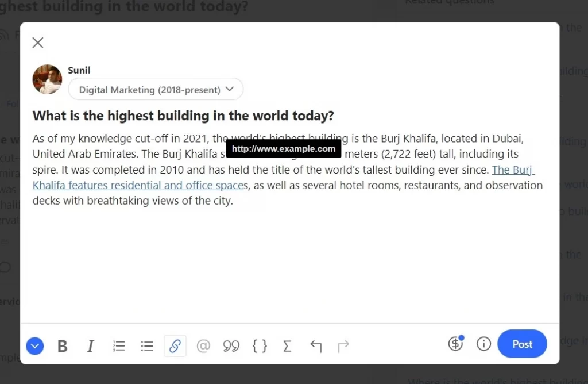This screenshot has height=384, width=588.
Task: Open the info icon
Action: coord(483,343)
